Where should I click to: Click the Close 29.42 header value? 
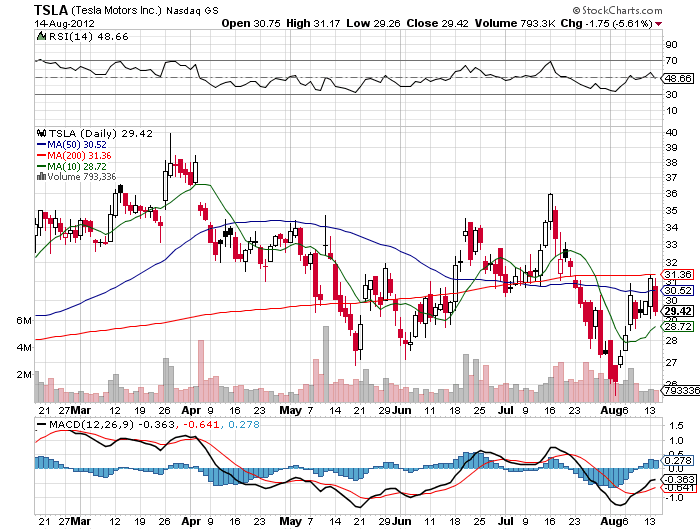click(x=438, y=23)
